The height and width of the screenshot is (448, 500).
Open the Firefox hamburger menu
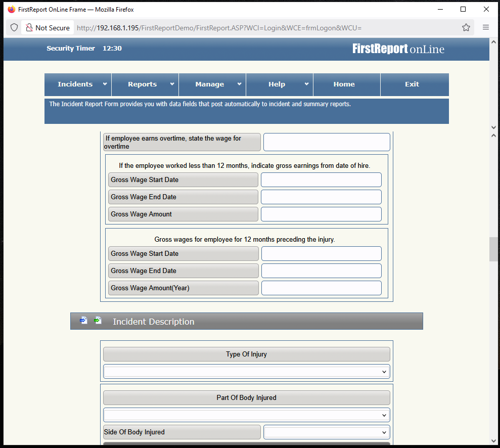(485, 28)
